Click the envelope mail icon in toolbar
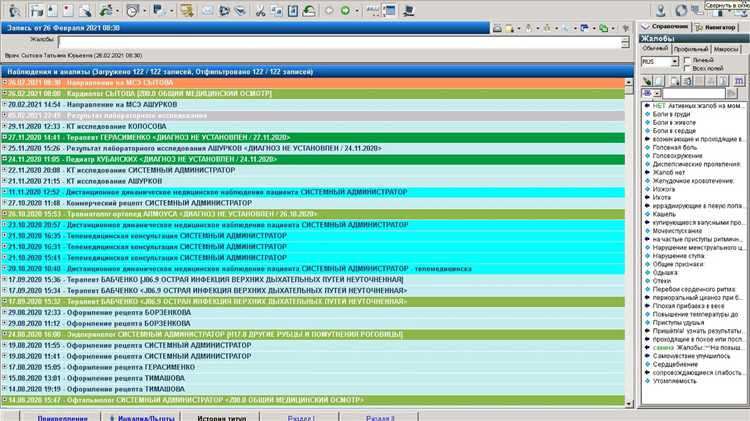This screenshot has width=750, height=421. click(207, 11)
